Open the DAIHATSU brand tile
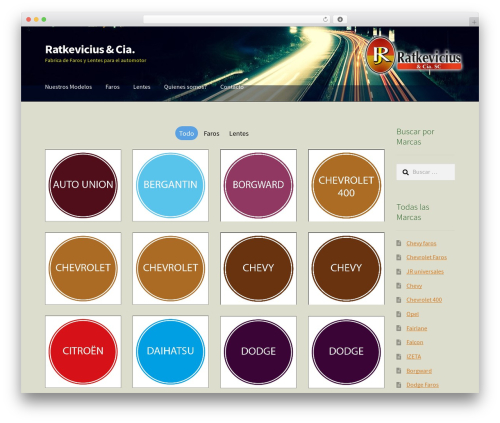The image size is (500, 423). click(170, 352)
